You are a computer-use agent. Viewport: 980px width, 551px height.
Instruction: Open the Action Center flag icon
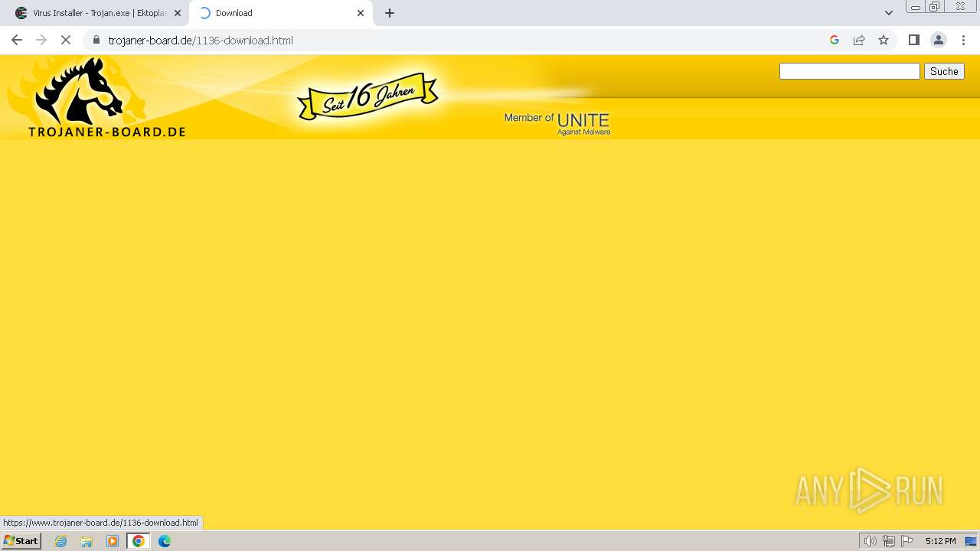point(907,541)
